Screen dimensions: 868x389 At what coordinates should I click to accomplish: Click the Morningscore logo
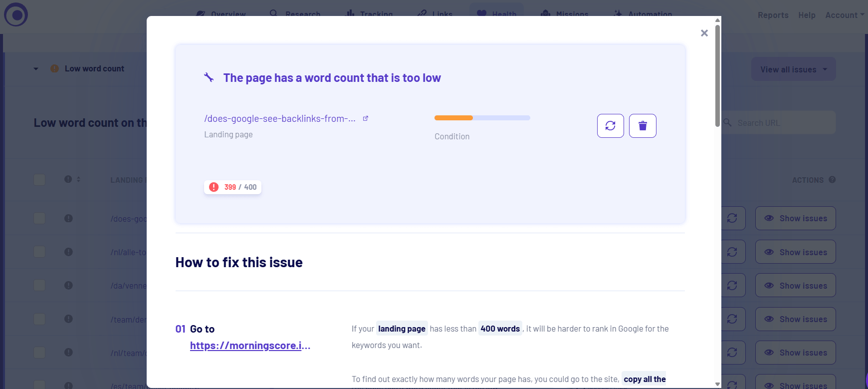(x=16, y=15)
